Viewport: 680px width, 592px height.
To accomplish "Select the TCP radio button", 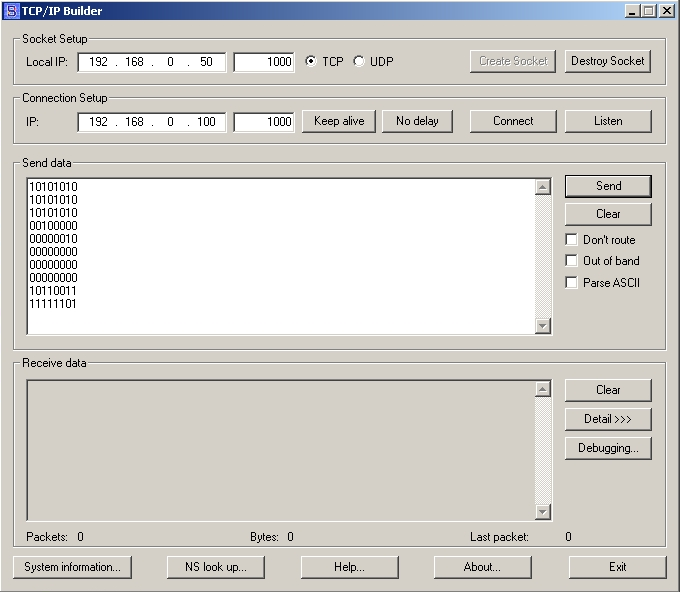I will pos(311,61).
